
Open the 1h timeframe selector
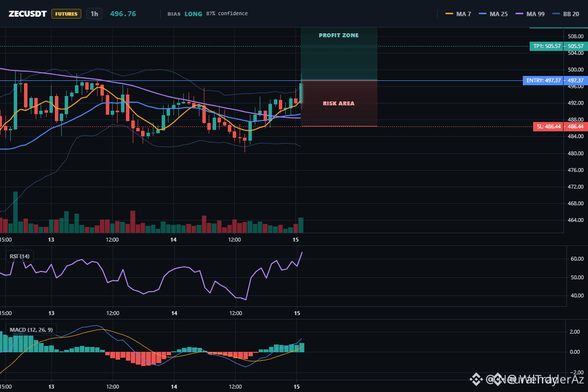[x=94, y=14]
